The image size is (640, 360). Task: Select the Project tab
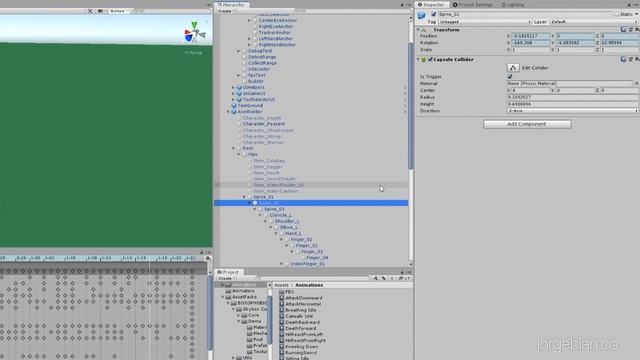click(228, 272)
